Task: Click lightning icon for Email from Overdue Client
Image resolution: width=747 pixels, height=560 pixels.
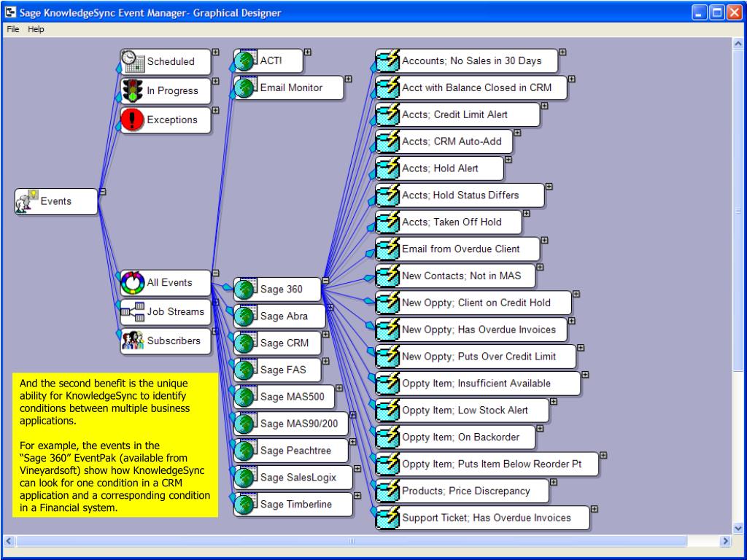Action: (388, 249)
